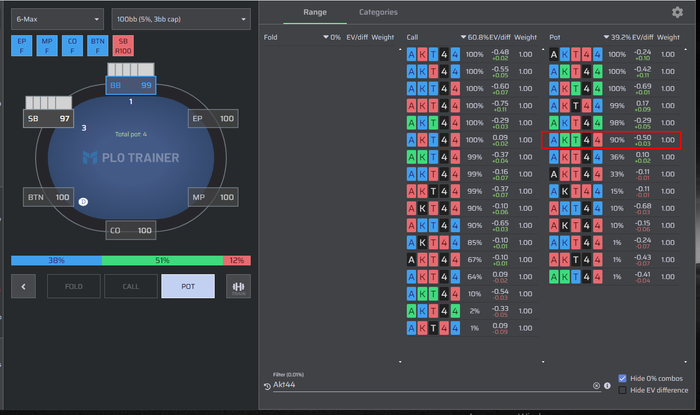Viewport: 700px width, 415px height.
Task: Click the BB player's face-down cards
Action: coord(131,69)
